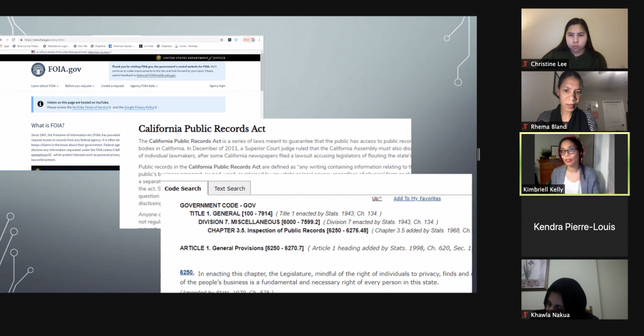Click the Google profile icon in browser toolbar
Viewport: 644px width, 336px height.
pos(253,40)
